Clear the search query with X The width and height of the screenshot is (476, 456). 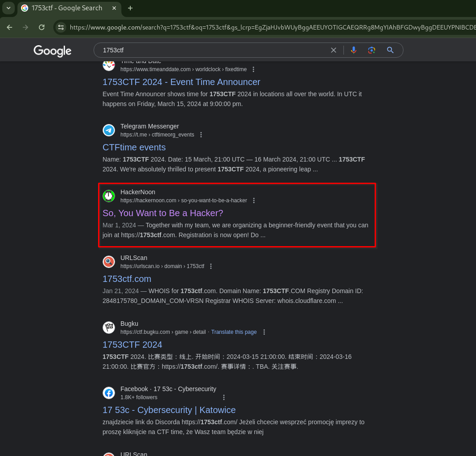[x=333, y=50]
